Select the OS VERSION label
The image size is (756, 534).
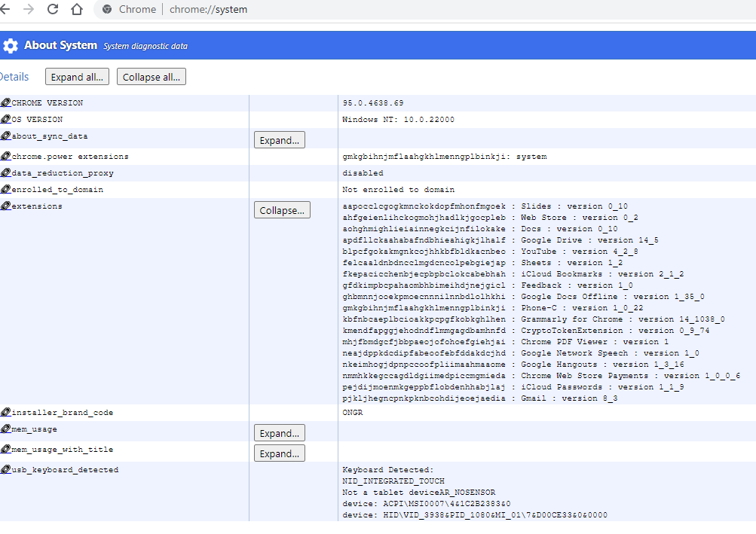point(37,119)
